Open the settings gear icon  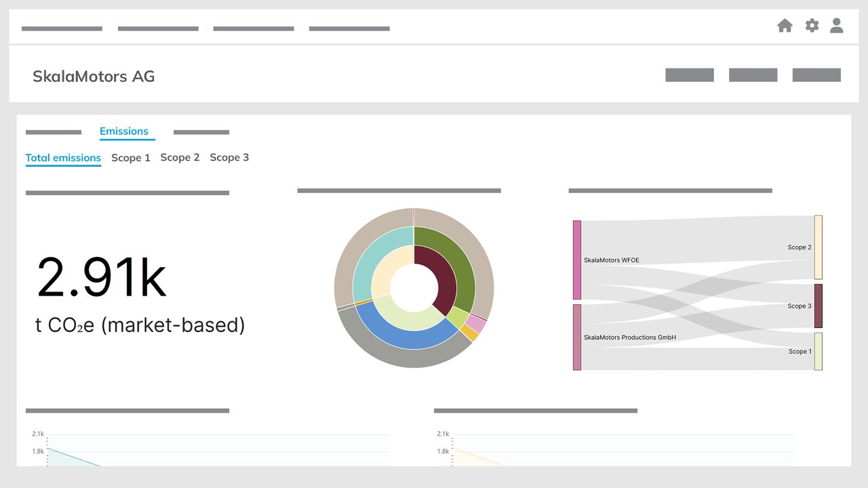coord(811,25)
